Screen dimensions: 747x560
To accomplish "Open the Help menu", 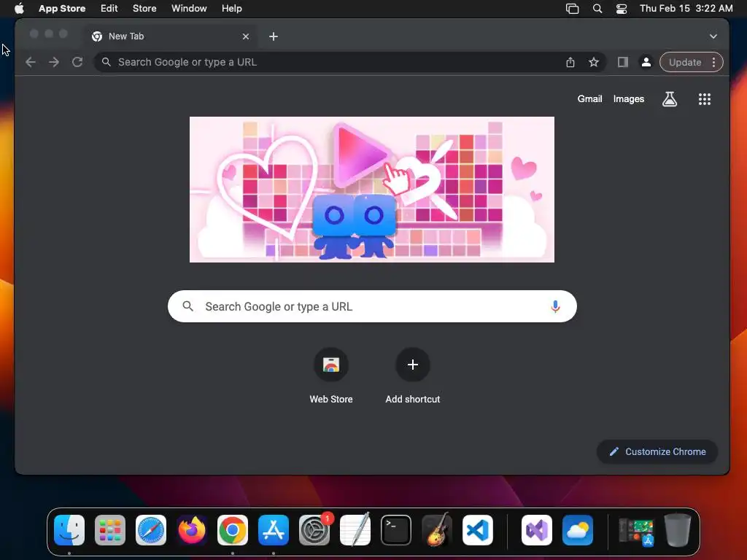I will tap(231, 9).
